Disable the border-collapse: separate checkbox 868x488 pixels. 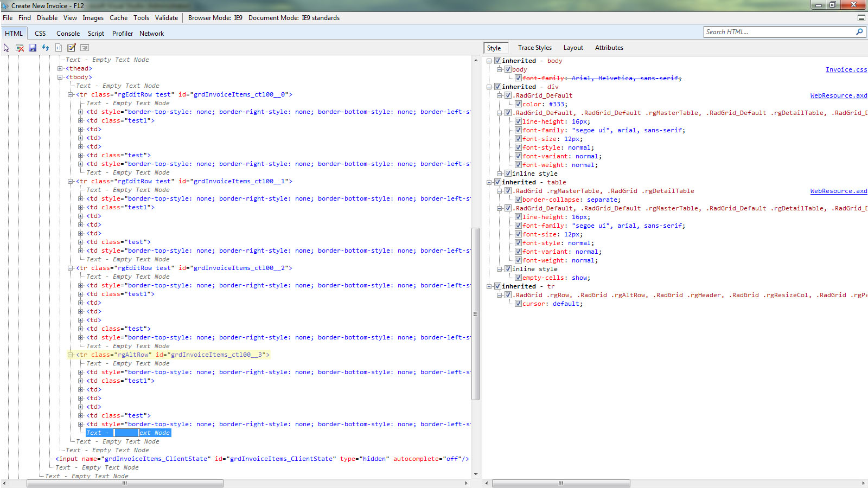click(518, 200)
